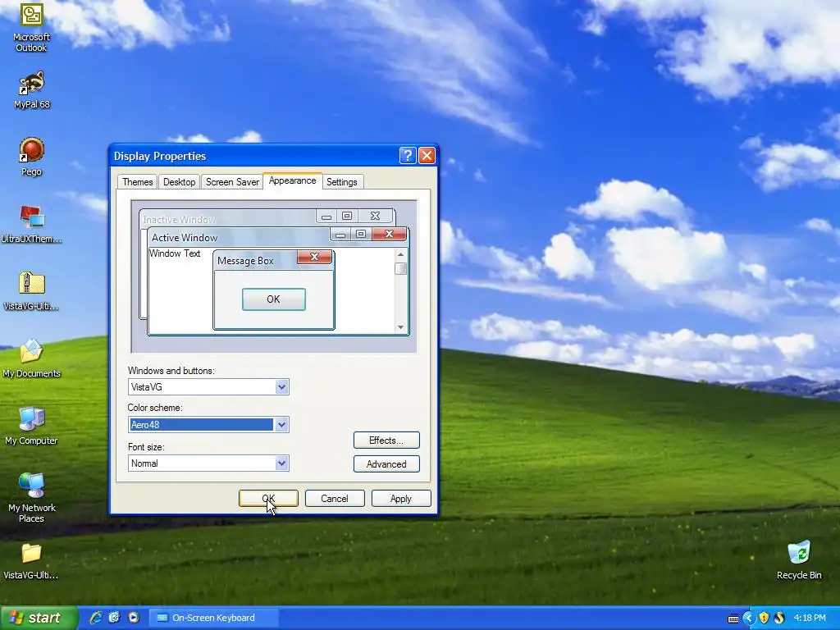Select the Pego desktop shortcut
The image size is (840, 630).
(31, 157)
